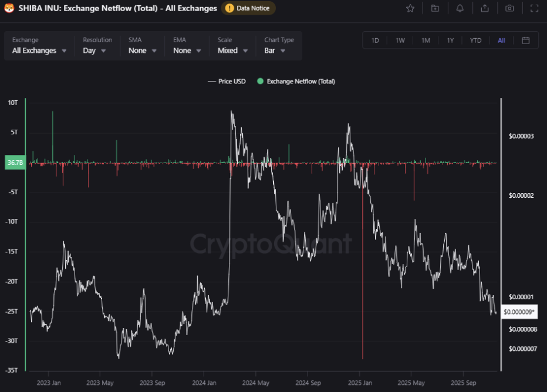Toggle the YTD time range view
The image size is (547, 392).
475,40
